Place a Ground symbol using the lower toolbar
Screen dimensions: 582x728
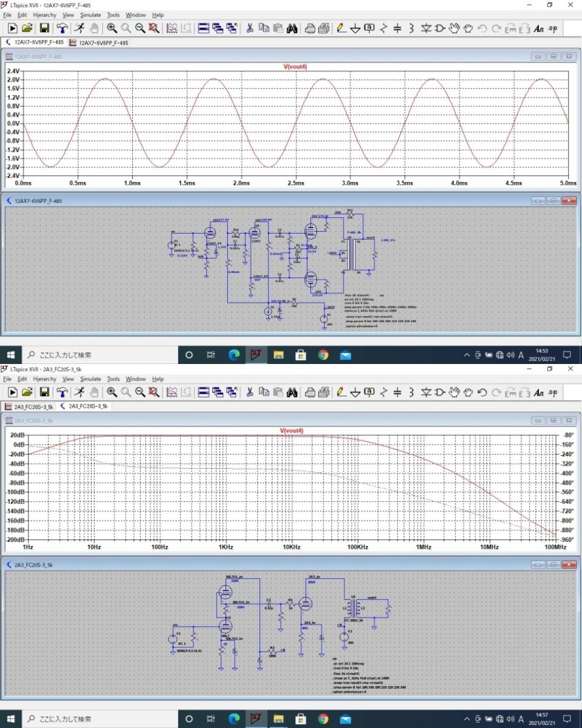click(x=355, y=392)
